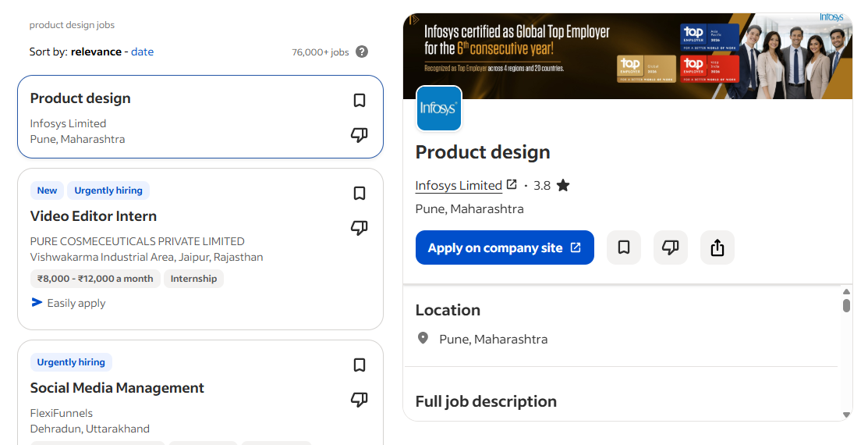Bookmark the Video Editor Intern job

[x=360, y=194]
